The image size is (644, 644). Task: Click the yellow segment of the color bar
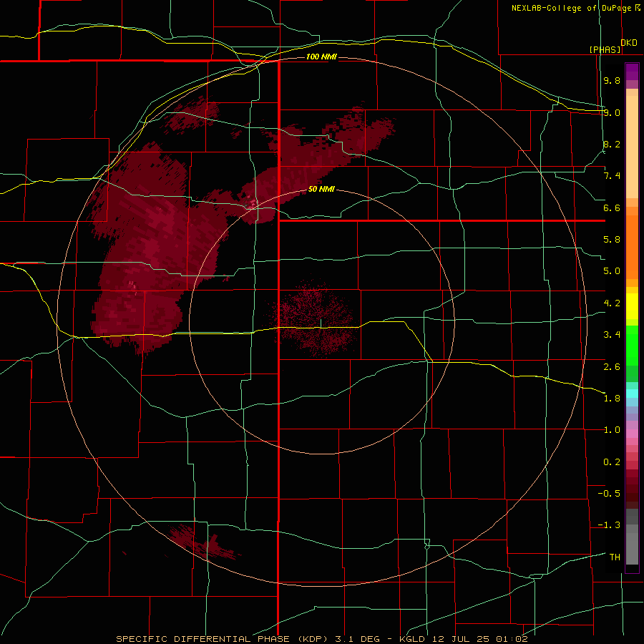click(x=632, y=306)
